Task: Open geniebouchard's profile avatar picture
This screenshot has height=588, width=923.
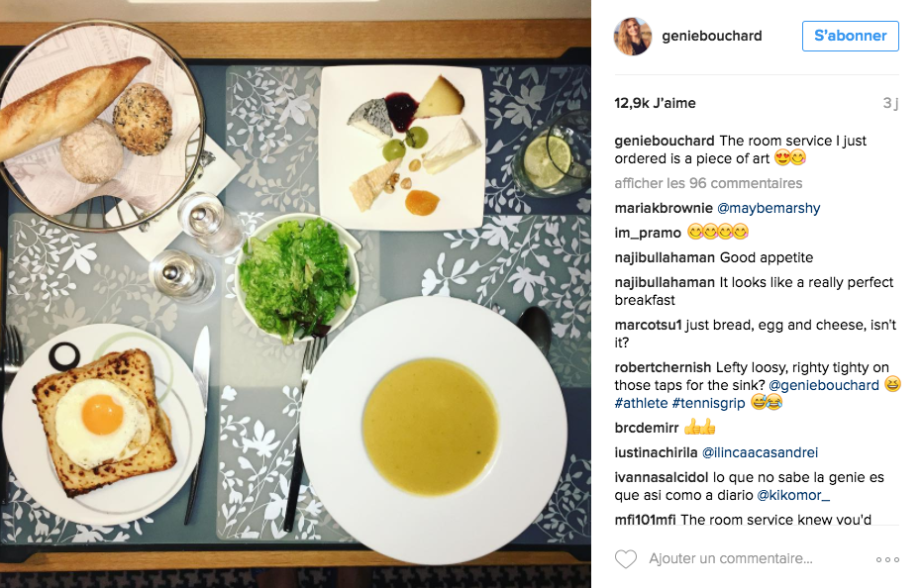Action: point(633,36)
